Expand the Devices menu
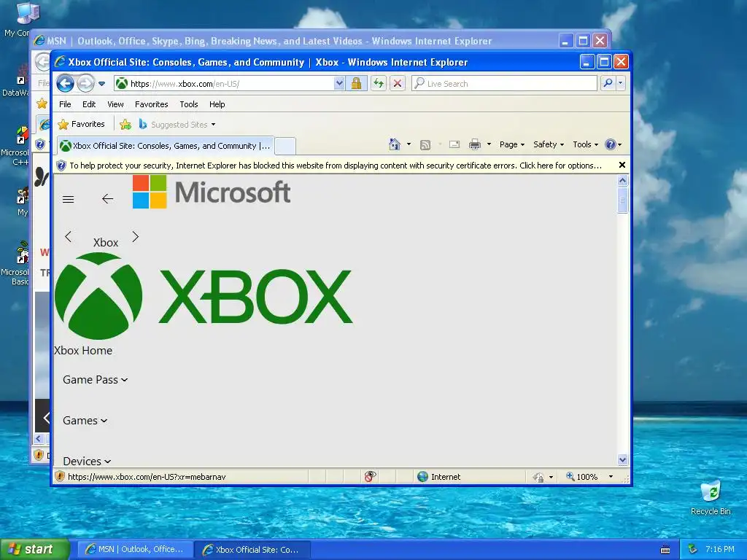This screenshot has height=560, width=747. pyautogui.click(x=87, y=461)
